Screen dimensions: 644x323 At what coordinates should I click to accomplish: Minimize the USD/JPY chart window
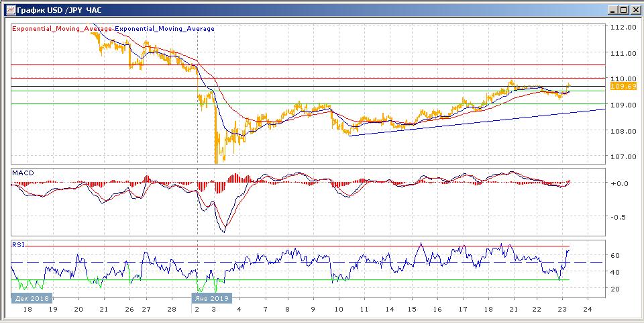pyautogui.click(x=611, y=9)
